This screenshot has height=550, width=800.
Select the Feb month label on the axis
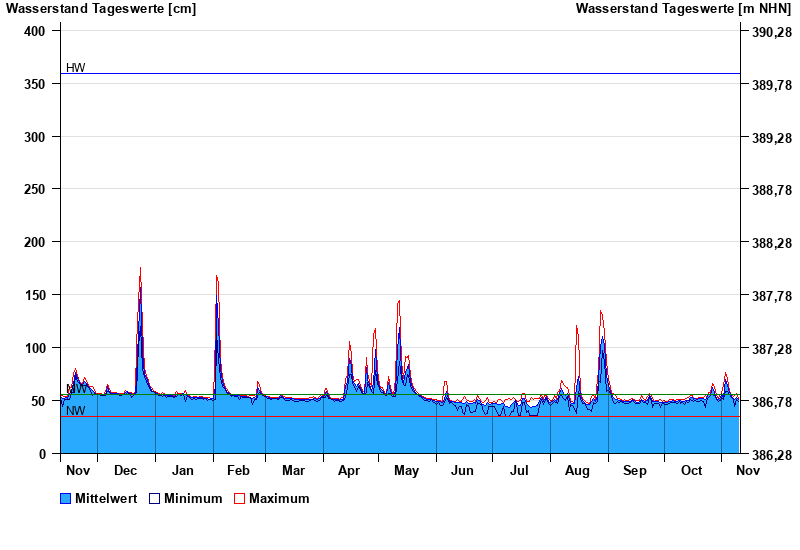coord(238,470)
